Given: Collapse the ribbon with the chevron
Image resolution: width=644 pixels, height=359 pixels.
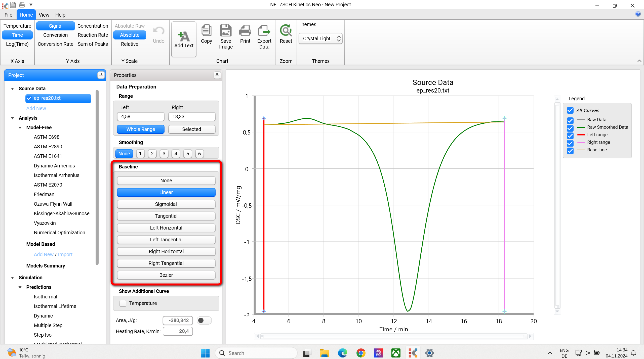Looking at the screenshot, I should pos(639,61).
